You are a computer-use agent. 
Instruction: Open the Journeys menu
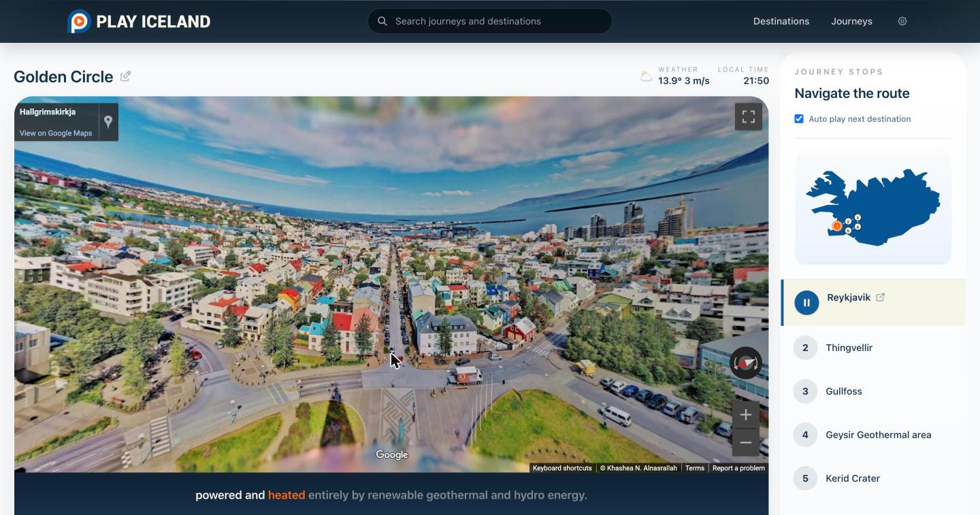(851, 21)
